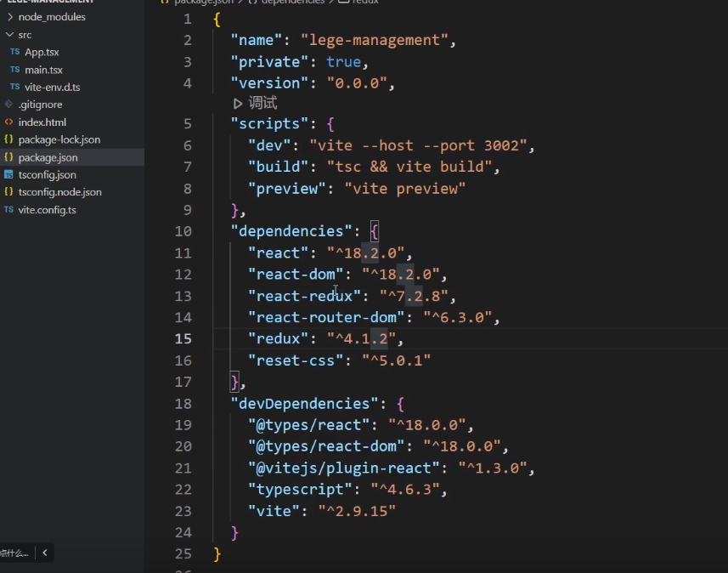Open App.tsx in the explorer
This screenshot has height=573, width=728.
[42, 52]
